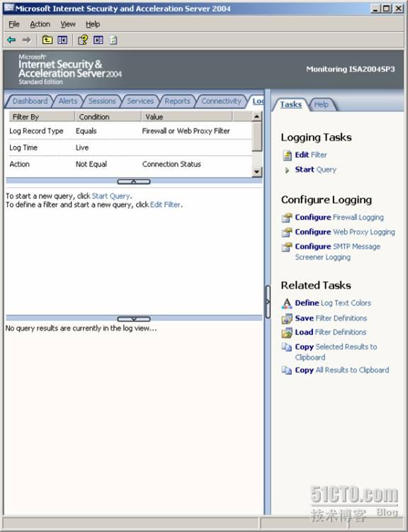
Task: Click the Up one level folder icon
Action: click(x=47, y=40)
